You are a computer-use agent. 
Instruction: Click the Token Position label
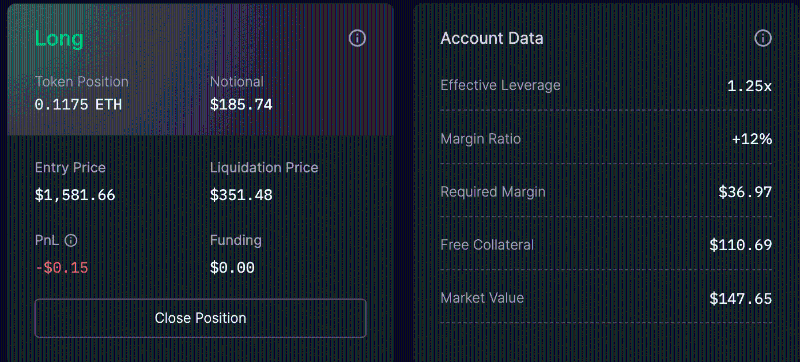point(82,82)
